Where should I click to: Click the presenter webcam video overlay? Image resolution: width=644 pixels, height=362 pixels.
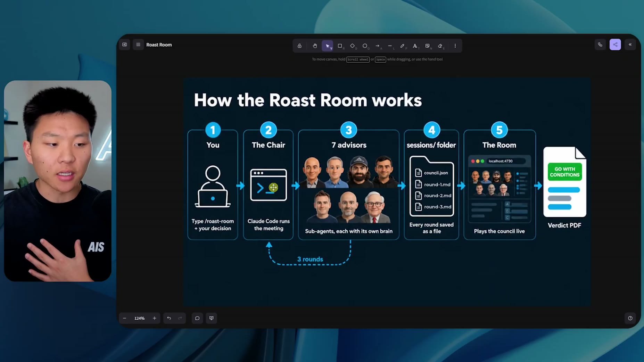(x=58, y=181)
